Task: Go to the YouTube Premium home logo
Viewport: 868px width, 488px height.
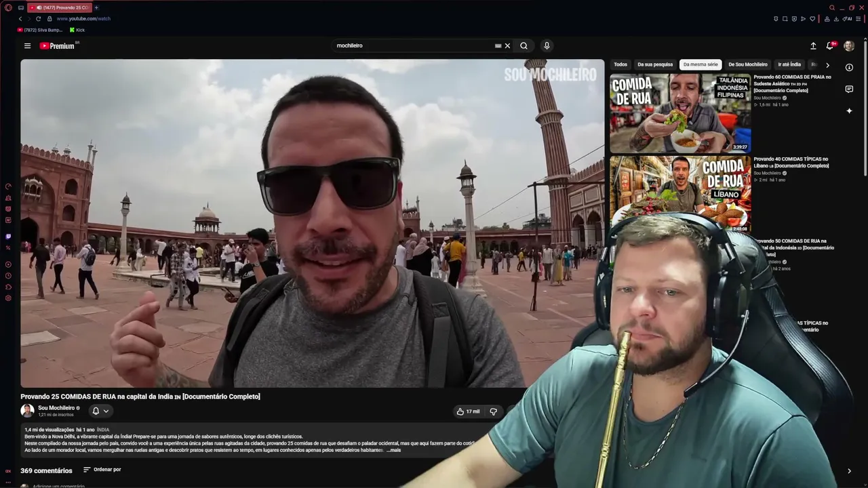Action: click(57, 46)
